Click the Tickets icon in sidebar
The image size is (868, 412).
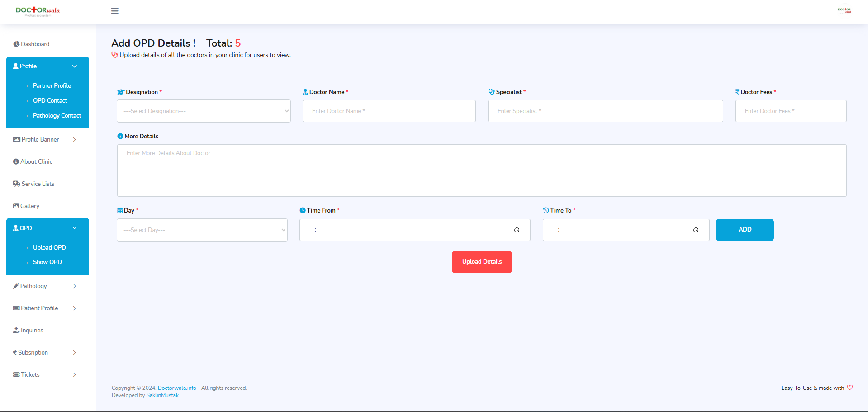click(x=16, y=374)
